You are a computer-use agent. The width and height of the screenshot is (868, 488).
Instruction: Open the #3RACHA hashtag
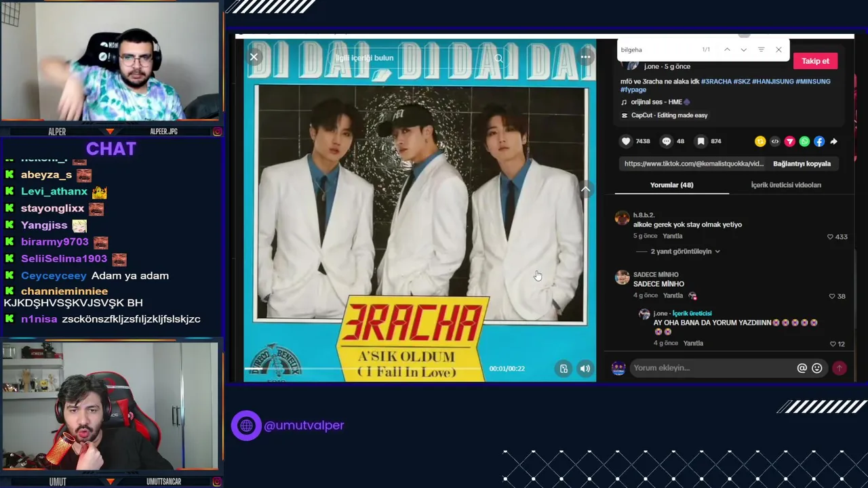coord(716,81)
